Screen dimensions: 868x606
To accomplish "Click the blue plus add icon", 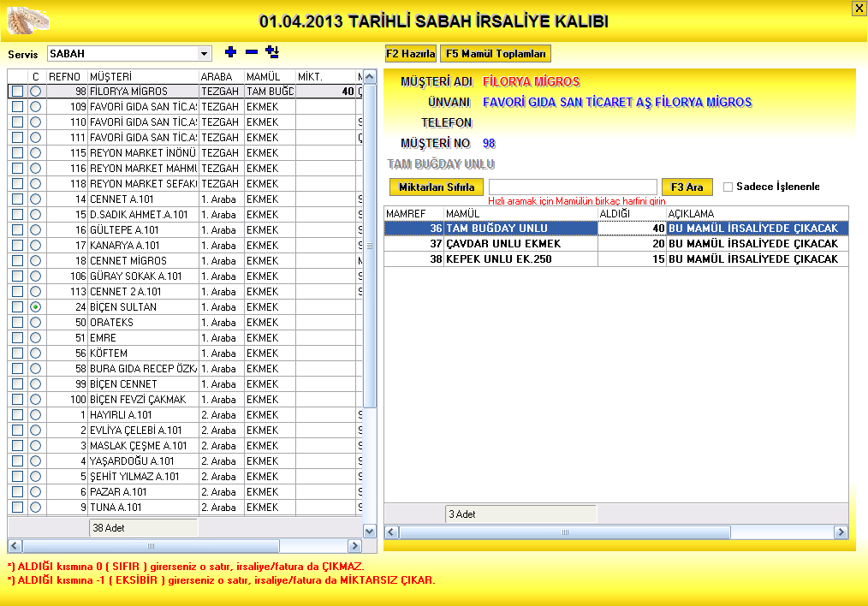I will (229, 52).
